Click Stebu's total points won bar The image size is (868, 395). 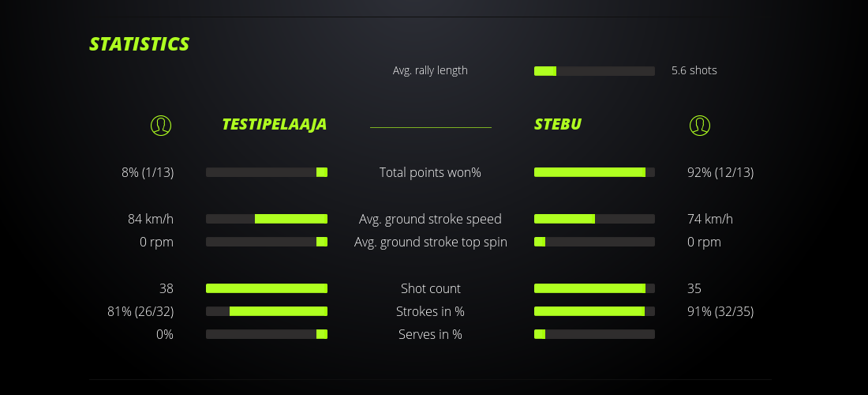(x=594, y=172)
